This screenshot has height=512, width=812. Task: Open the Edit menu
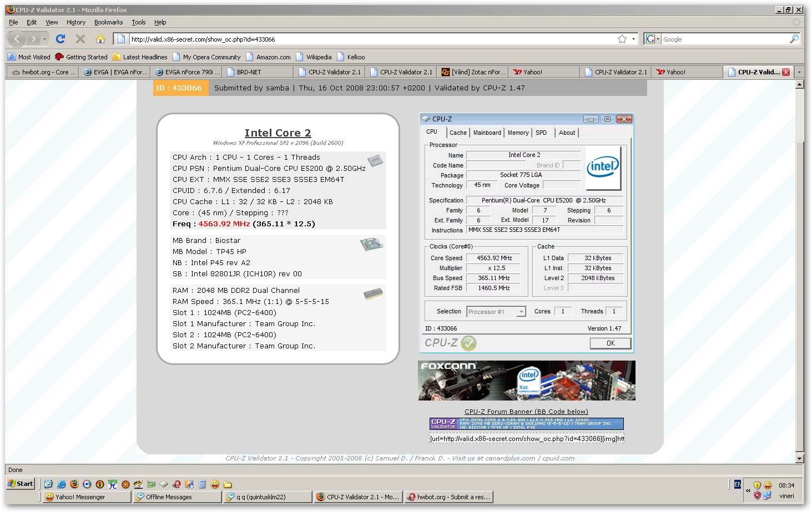[32, 22]
